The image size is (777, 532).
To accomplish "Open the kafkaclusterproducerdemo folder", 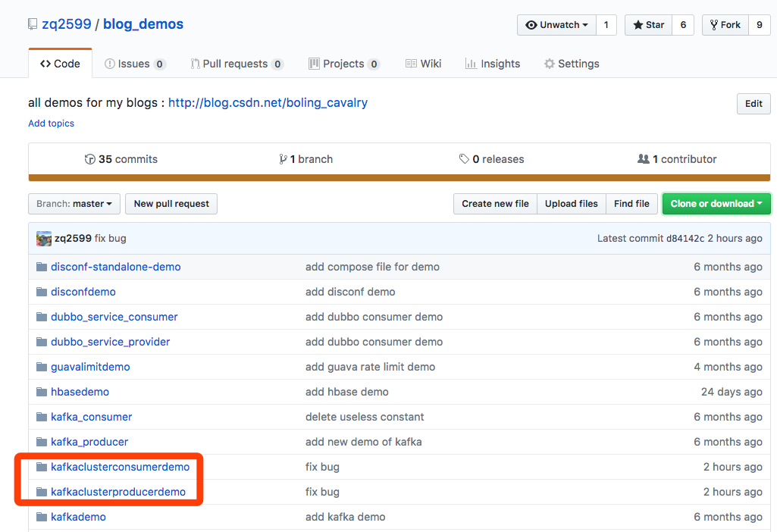I will point(118,492).
